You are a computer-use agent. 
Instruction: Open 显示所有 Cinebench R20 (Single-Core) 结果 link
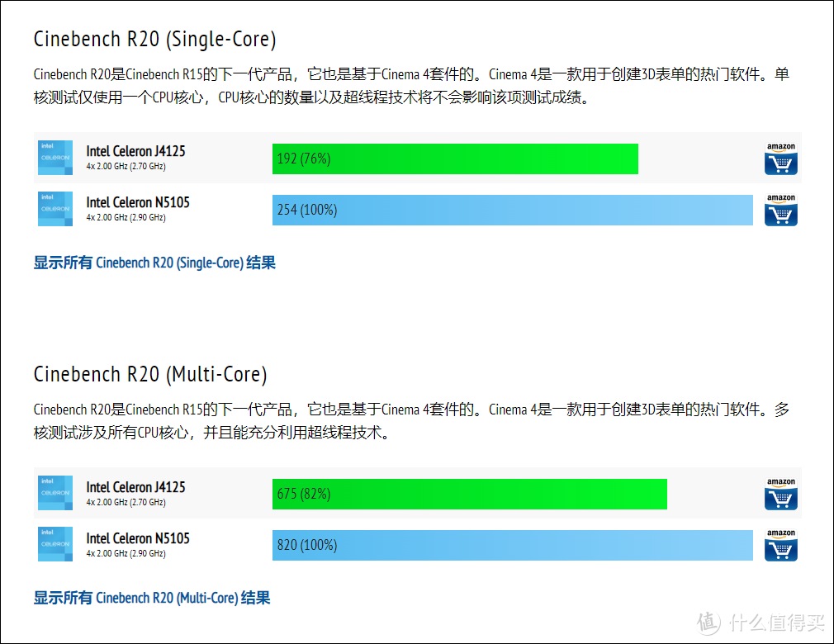click(154, 262)
